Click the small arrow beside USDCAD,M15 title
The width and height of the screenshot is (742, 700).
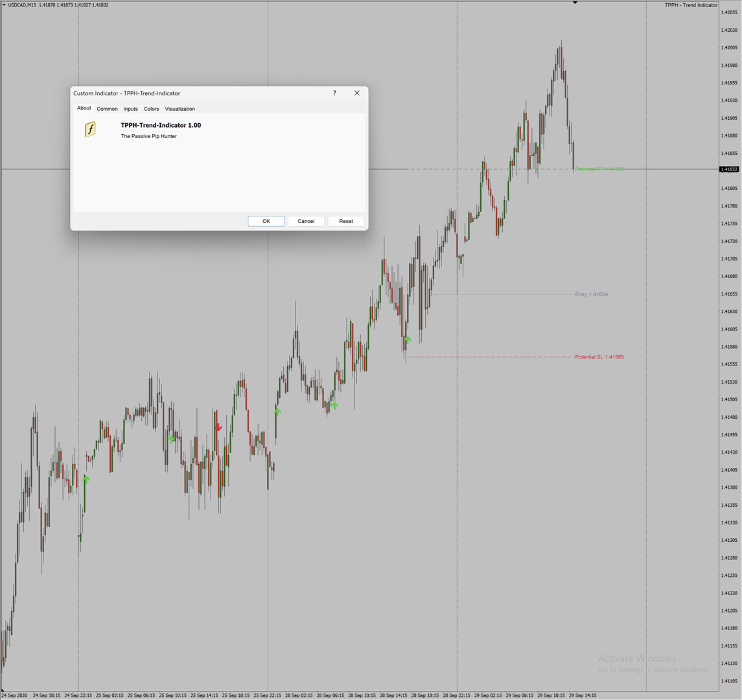click(5, 5)
